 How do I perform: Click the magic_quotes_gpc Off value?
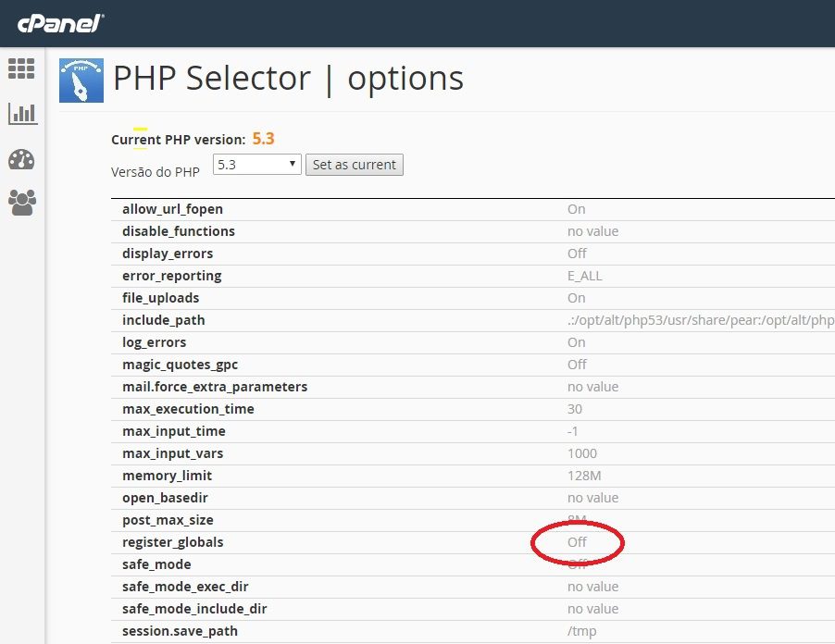click(577, 365)
